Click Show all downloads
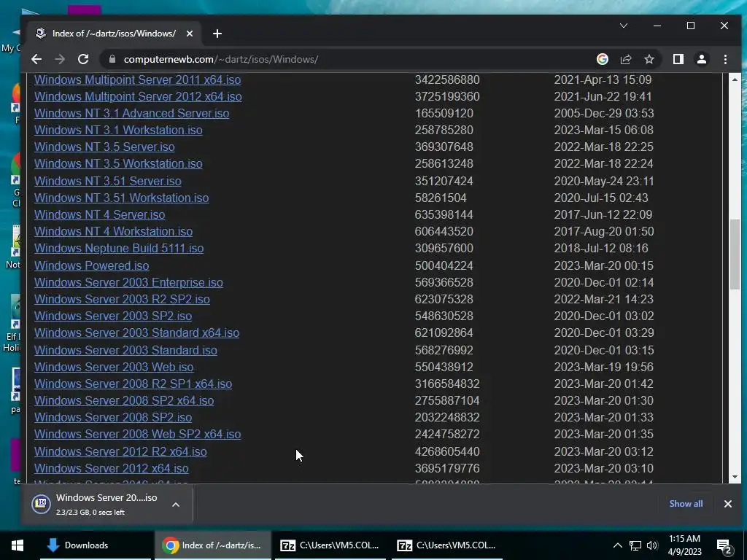Viewport: 747px width, 560px height. [686, 504]
